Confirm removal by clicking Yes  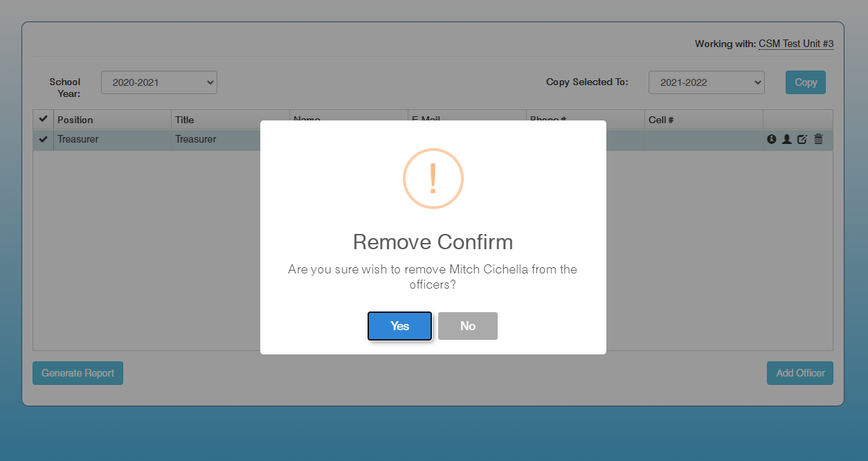click(399, 326)
